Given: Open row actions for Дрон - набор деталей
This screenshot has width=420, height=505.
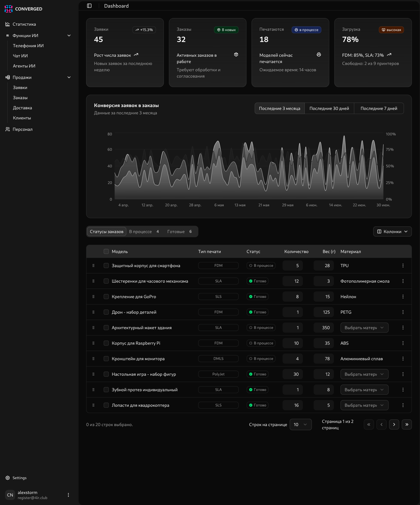Looking at the screenshot, I should tap(403, 312).
